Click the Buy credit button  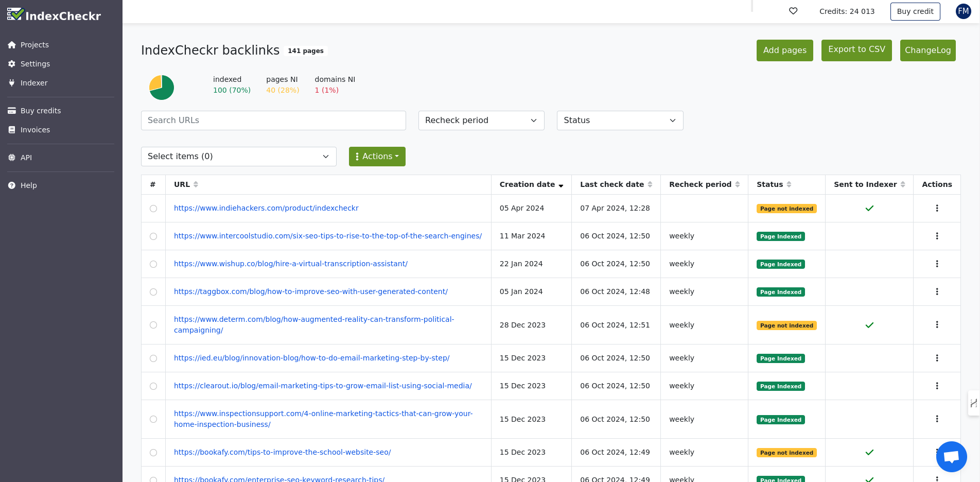[x=915, y=11]
